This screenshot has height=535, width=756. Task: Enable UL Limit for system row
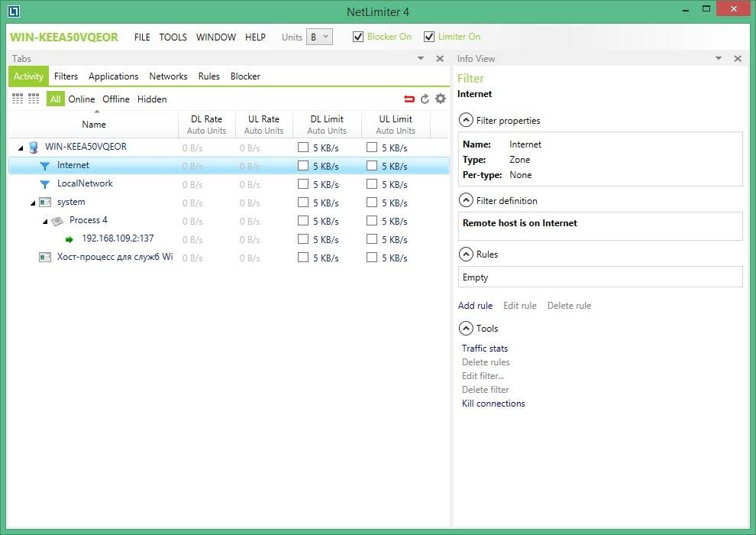point(372,202)
